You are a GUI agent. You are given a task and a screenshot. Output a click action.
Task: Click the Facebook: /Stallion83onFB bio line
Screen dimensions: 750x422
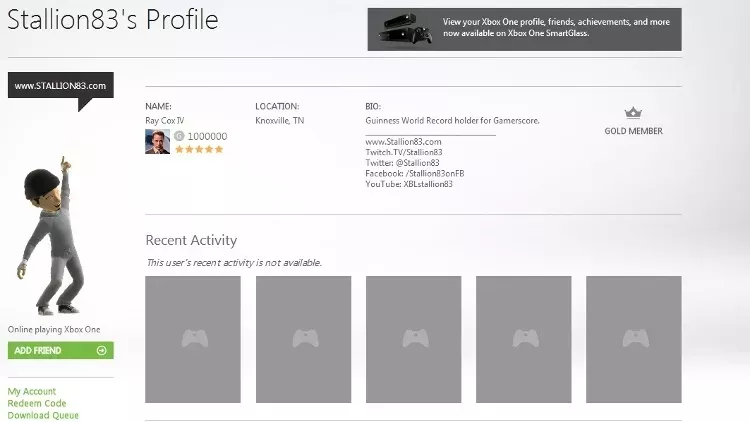415,173
